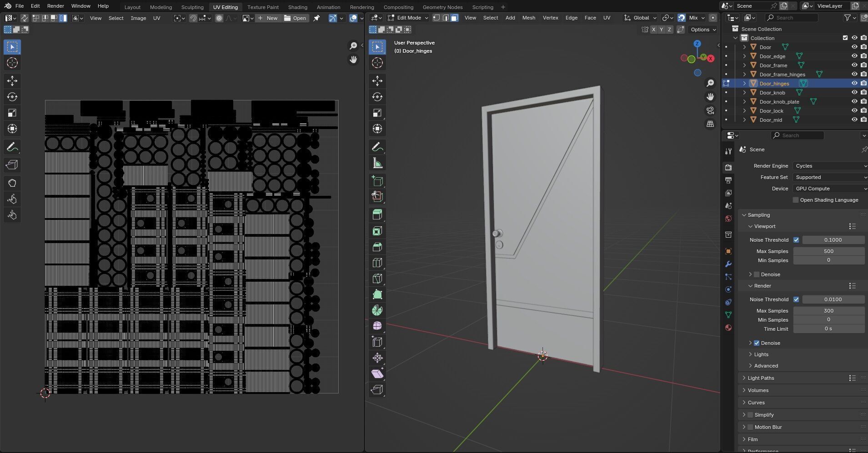Disable Render Noise Threshold checkbox
868x453 pixels.
pos(796,299)
